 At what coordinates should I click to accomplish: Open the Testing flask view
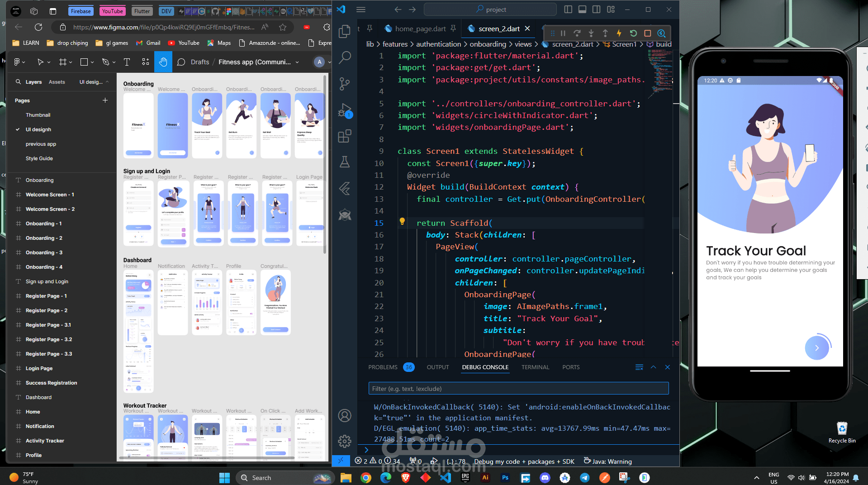click(345, 162)
